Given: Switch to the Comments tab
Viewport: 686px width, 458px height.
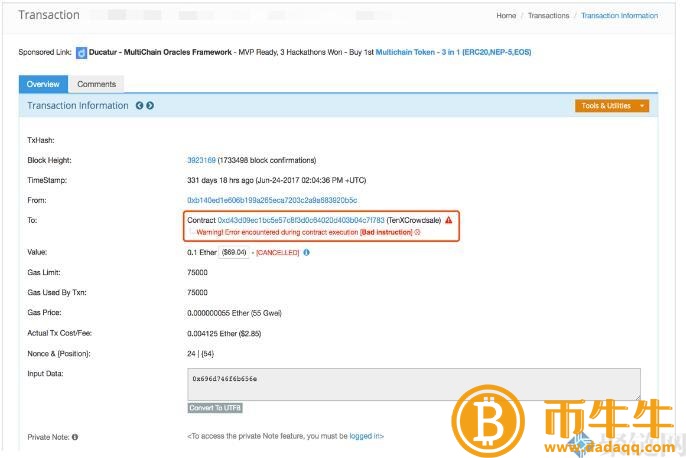Looking at the screenshot, I should (x=96, y=84).
